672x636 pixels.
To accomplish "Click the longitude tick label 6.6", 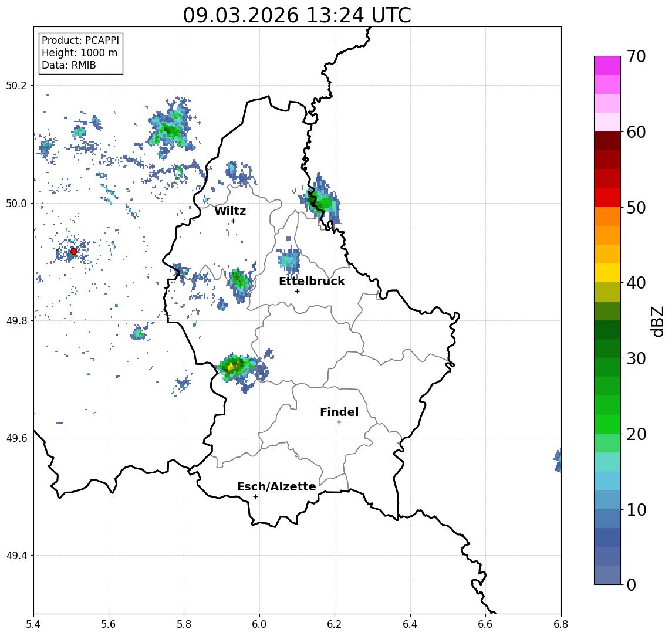I will click(485, 624).
